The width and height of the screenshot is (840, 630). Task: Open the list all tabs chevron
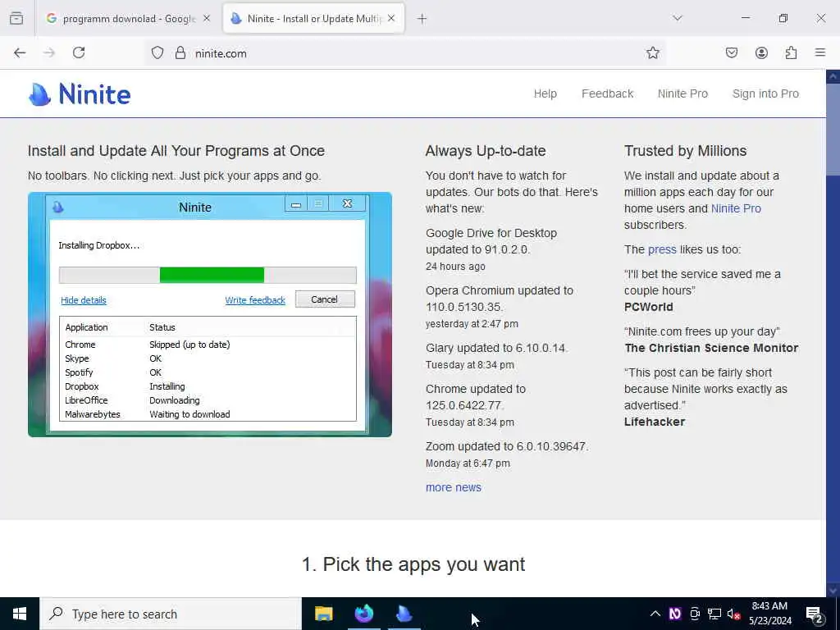[x=678, y=18]
